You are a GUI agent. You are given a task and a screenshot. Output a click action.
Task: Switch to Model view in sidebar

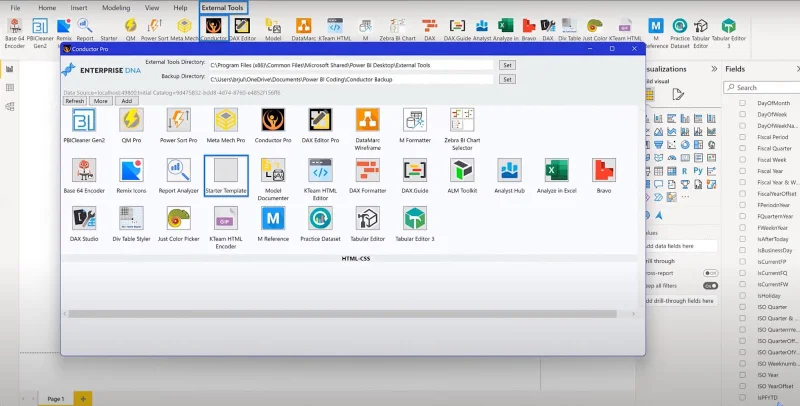coord(10,106)
